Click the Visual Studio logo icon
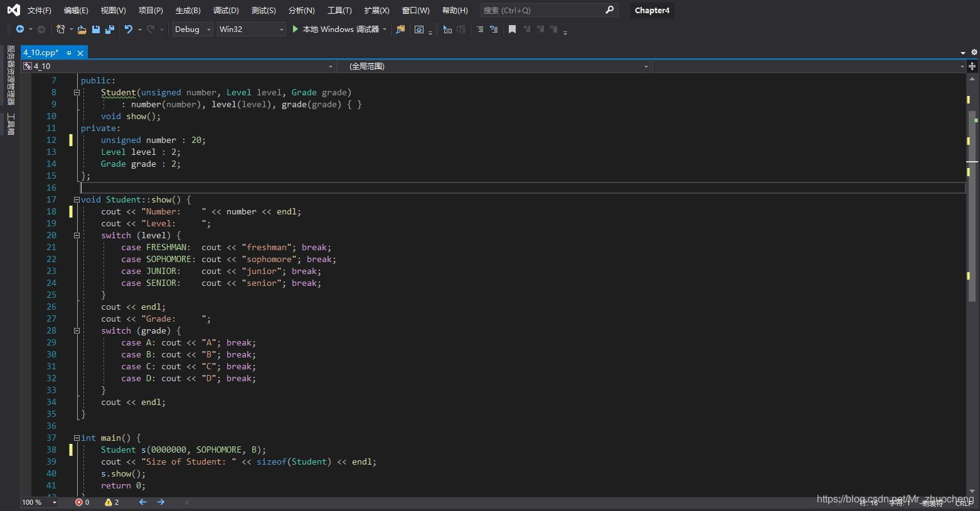Image resolution: width=980 pixels, height=511 pixels. (x=13, y=10)
